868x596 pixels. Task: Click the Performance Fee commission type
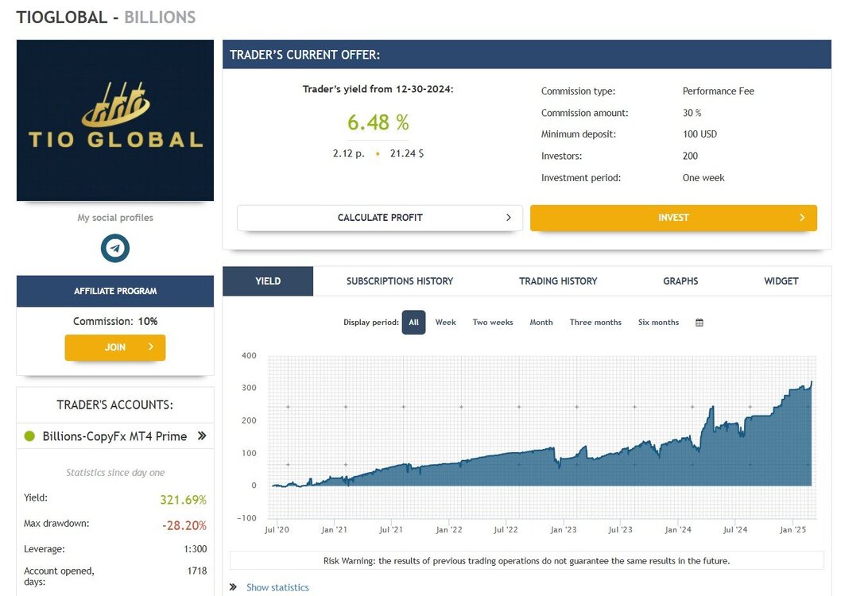pyautogui.click(x=718, y=91)
